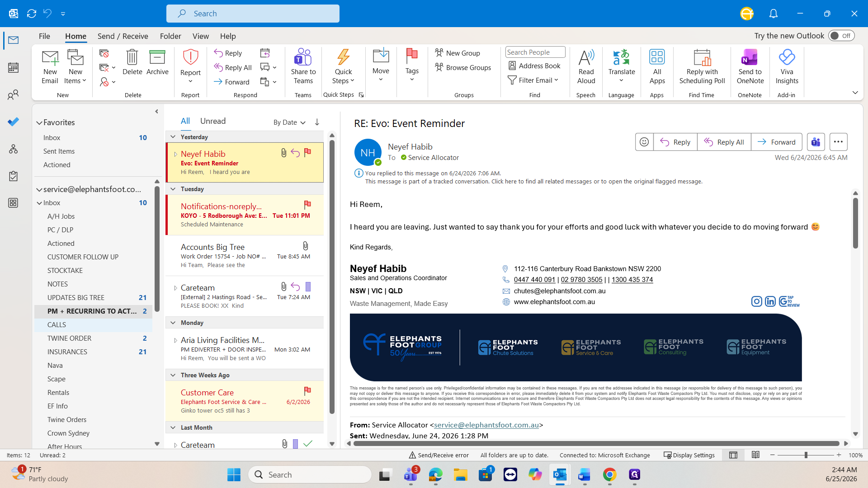Open the Folder tab
The width and height of the screenshot is (868, 488).
click(170, 36)
